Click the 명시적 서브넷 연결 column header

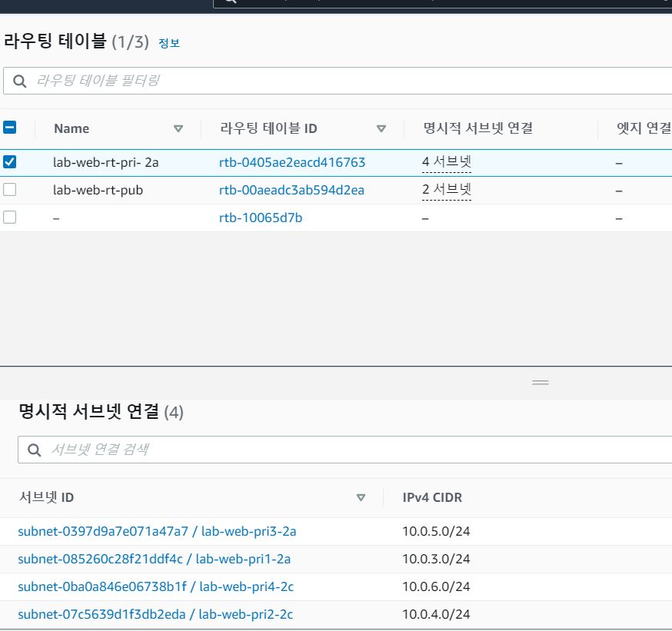(x=477, y=128)
